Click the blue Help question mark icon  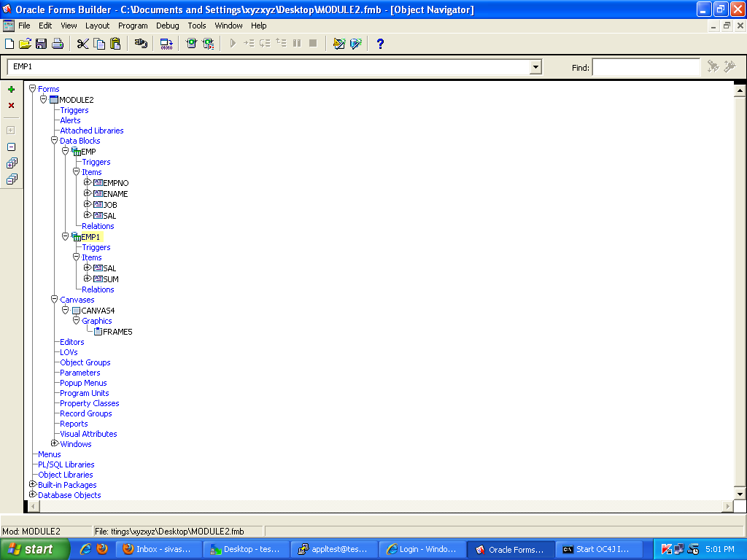380,44
